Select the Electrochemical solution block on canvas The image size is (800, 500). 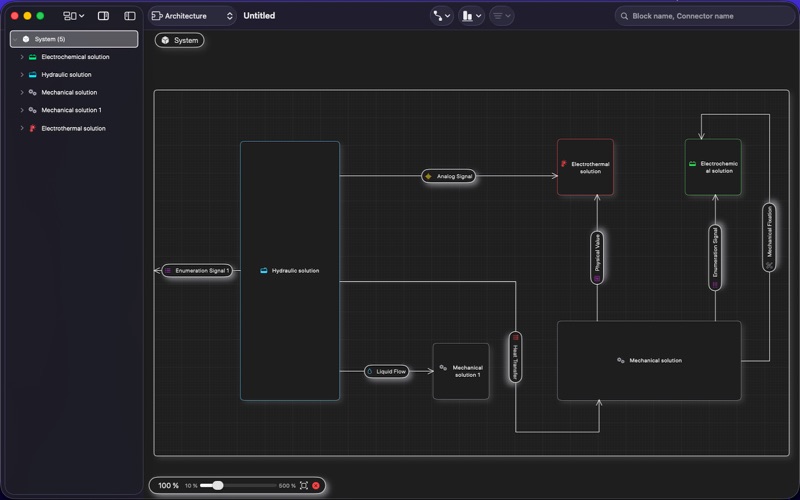[x=713, y=167]
